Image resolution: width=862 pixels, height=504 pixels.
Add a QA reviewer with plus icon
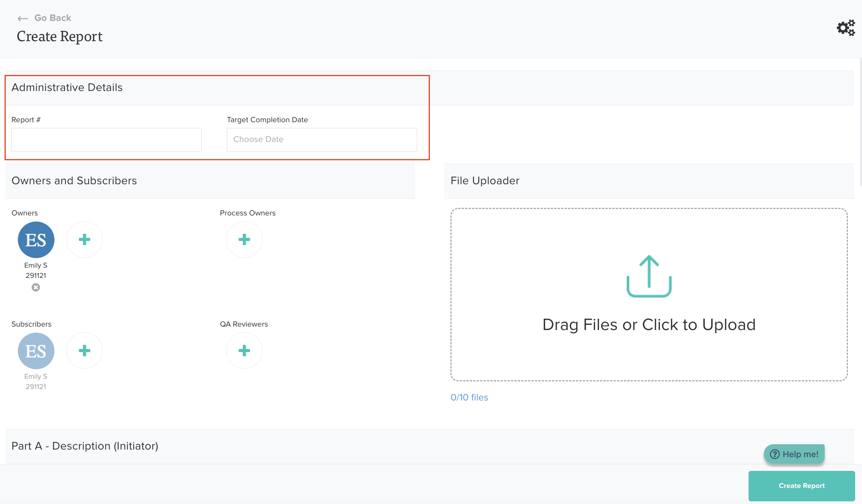click(x=244, y=351)
